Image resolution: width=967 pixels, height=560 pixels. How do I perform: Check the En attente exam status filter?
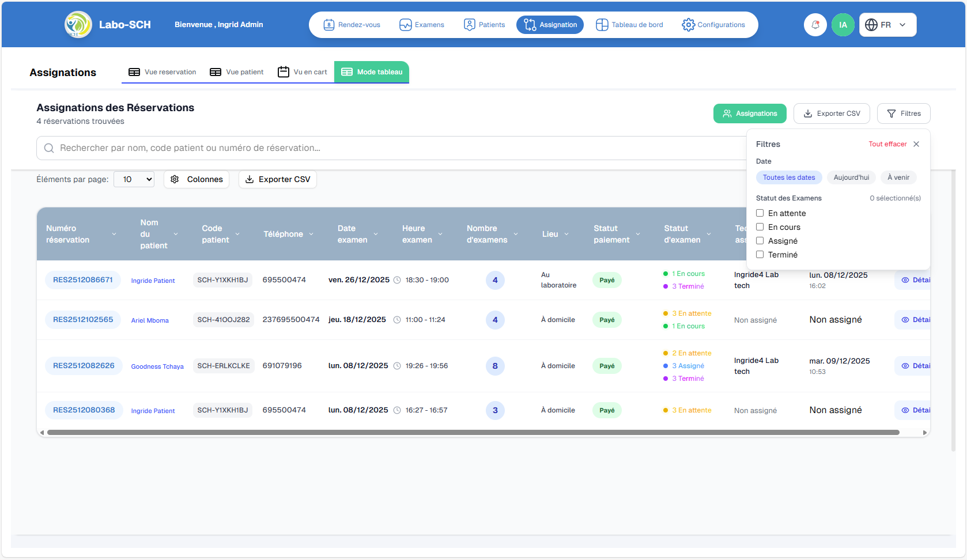[760, 213]
